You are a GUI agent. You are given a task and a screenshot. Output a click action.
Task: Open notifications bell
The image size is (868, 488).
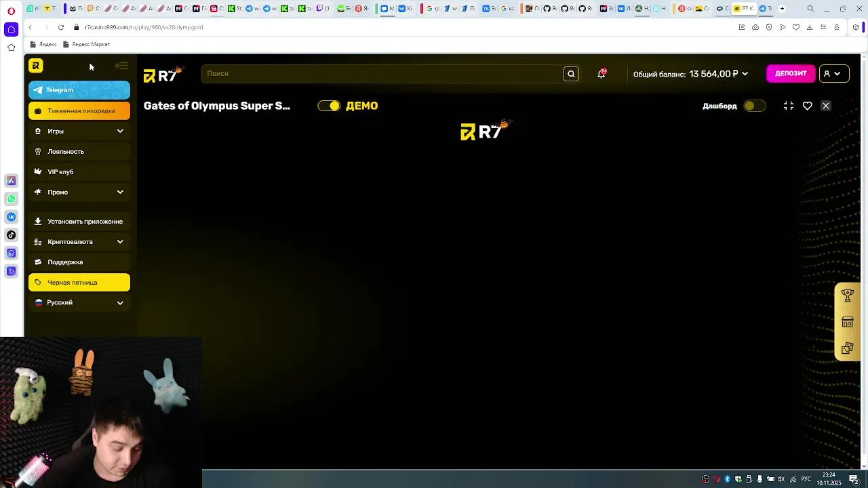[601, 74]
